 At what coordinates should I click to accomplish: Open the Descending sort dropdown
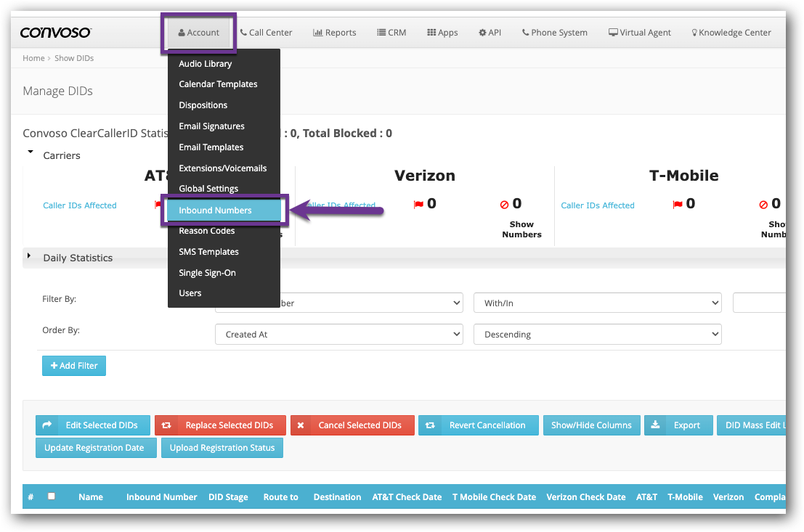point(597,334)
